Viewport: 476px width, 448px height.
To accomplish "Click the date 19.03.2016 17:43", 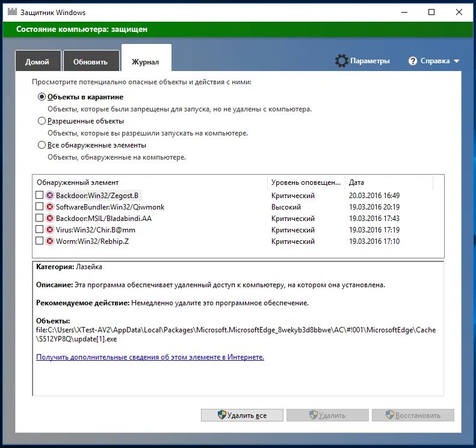I will pos(374,219).
